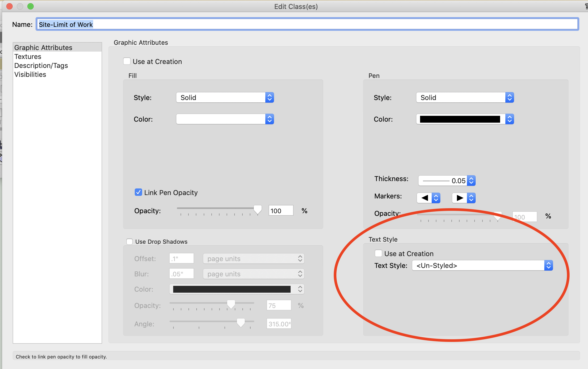Click the fill Opacity percentage field
This screenshot has width=588, height=369.
coord(281,210)
